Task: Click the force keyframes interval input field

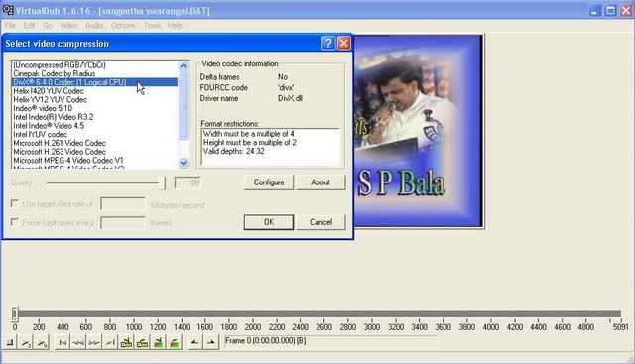Action: click(x=123, y=223)
